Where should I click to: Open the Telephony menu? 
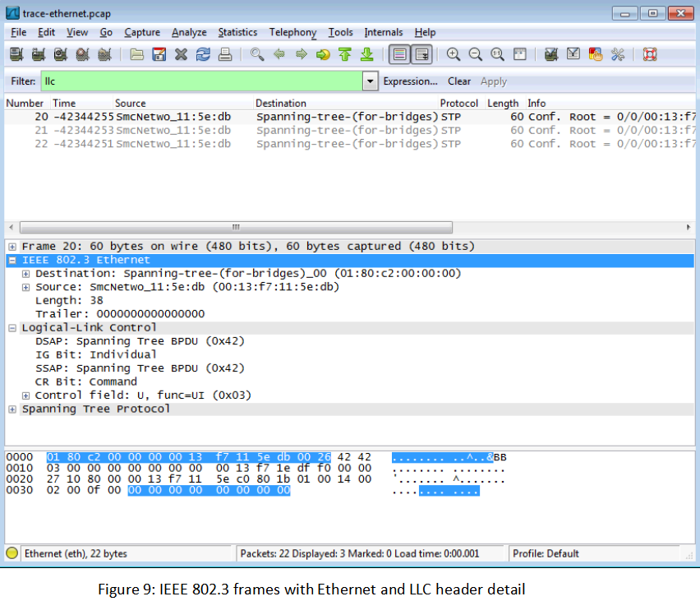pos(292,32)
